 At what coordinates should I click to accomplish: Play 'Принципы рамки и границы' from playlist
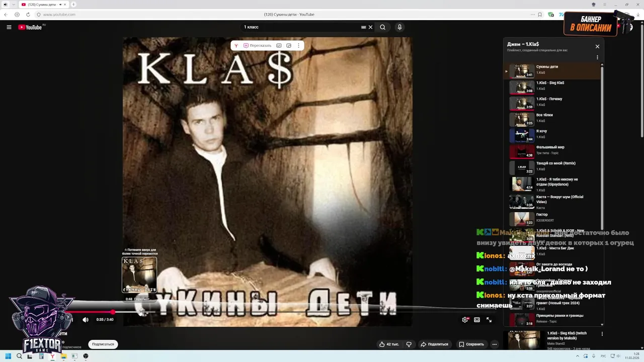click(552, 319)
